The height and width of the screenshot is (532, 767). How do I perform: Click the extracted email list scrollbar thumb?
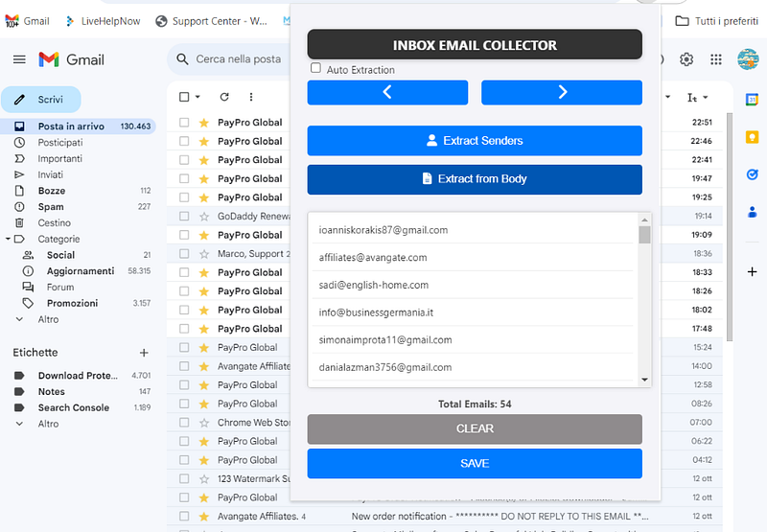pyautogui.click(x=644, y=235)
